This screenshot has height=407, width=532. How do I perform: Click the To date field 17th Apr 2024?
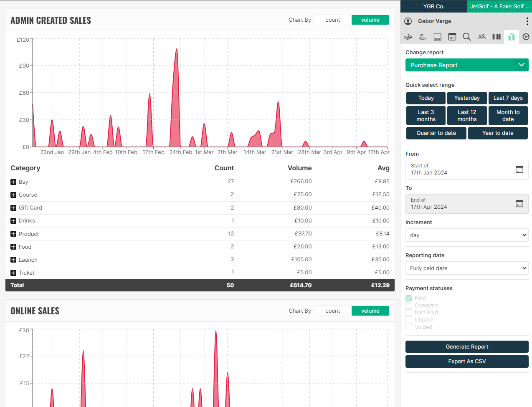pyautogui.click(x=467, y=204)
